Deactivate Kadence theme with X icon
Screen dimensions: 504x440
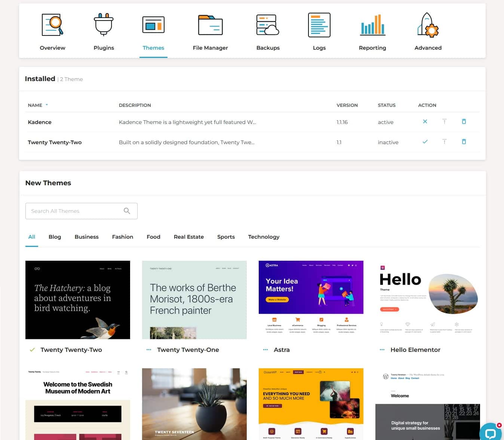(425, 121)
